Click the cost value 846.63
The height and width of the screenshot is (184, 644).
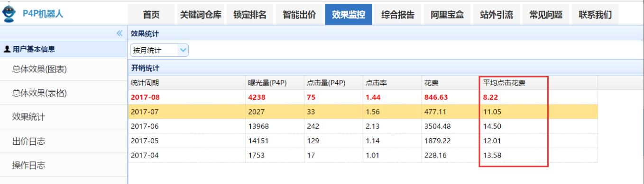click(x=436, y=98)
